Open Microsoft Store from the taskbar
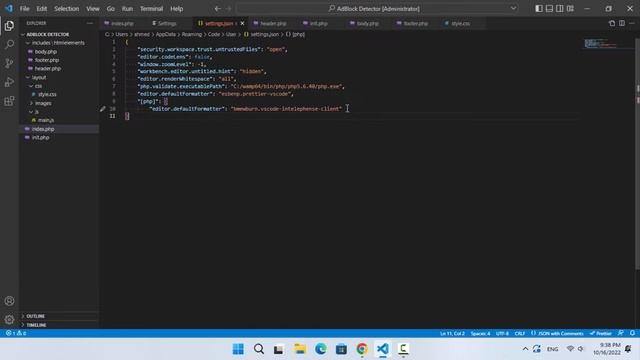The width and height of the screenshot is (640, 360). (x=341, y=349)
